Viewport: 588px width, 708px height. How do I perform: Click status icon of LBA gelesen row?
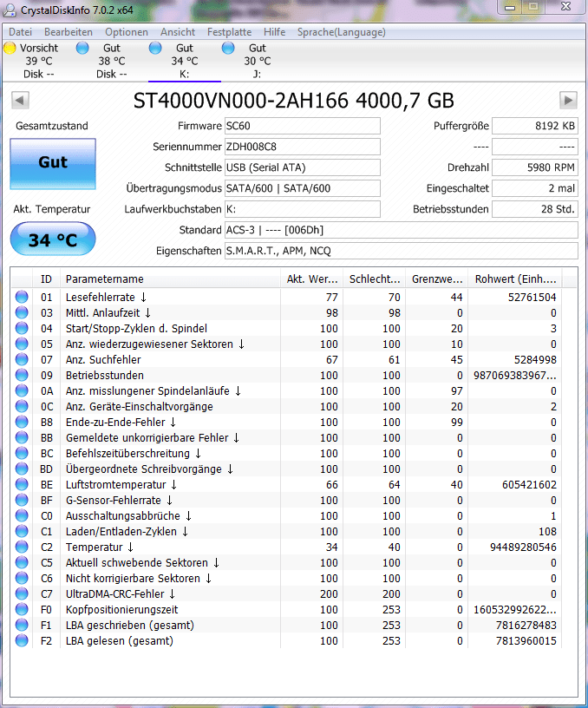(x=22, y=640)
